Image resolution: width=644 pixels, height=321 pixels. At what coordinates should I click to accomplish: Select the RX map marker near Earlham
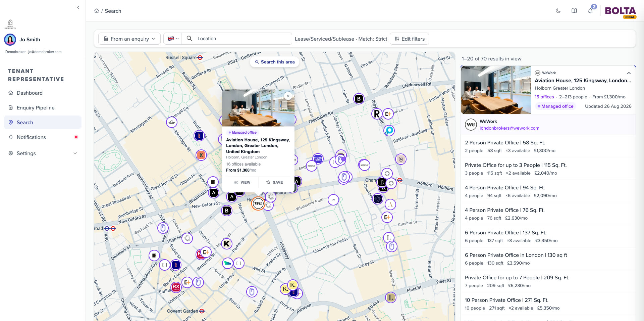[x=176, y=287]
